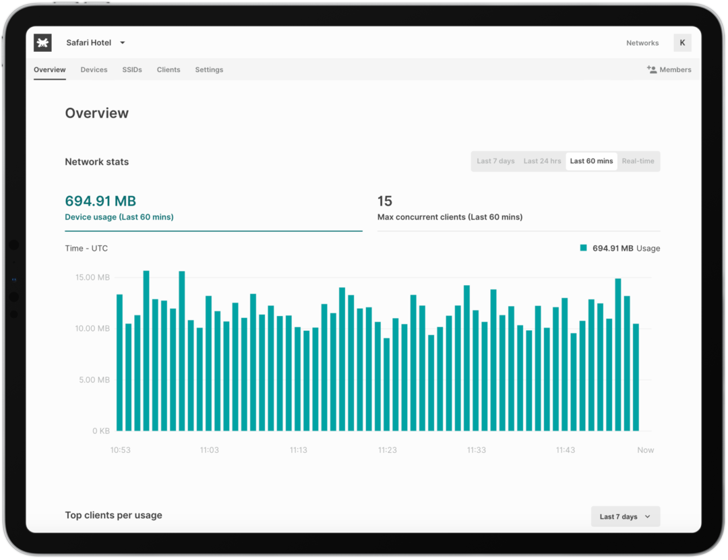
Task: Open the K account avatar
Action: pyautogui.click(x=682, y=42)
